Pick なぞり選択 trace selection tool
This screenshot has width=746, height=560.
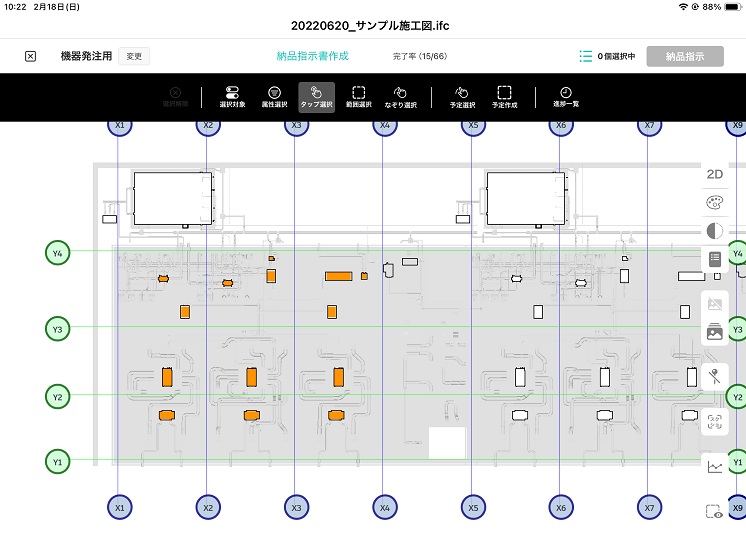pos(400,97)
